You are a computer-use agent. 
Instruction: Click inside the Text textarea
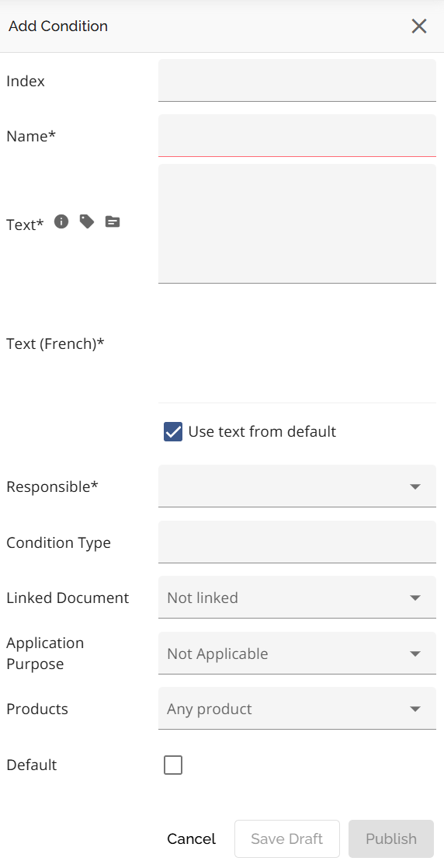click(x=297, y=224)
